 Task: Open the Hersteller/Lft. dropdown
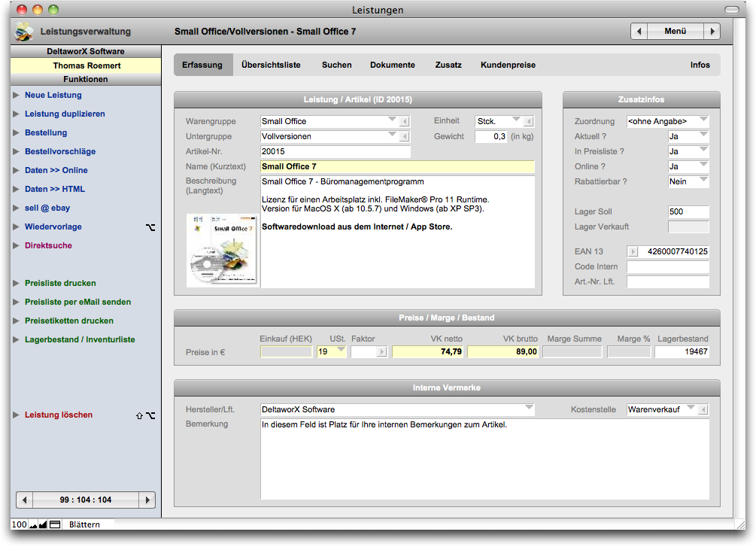[397, 409]
